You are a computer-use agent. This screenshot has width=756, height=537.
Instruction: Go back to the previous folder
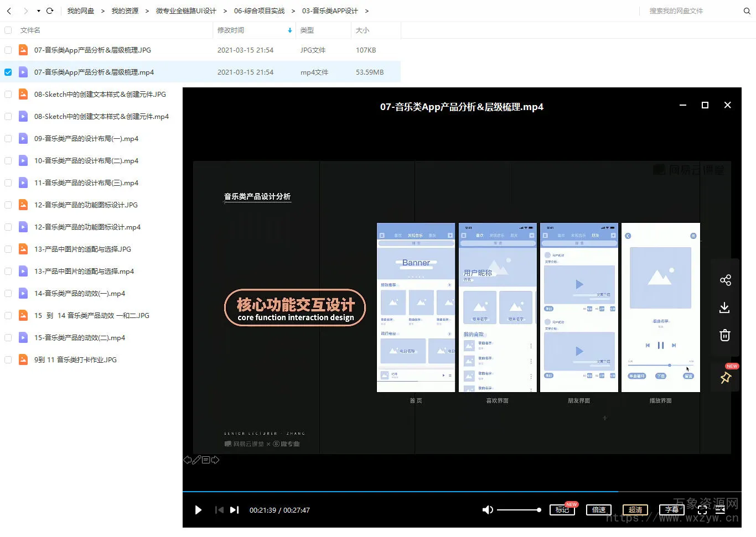pyautogui.click(x=9, y=11)
